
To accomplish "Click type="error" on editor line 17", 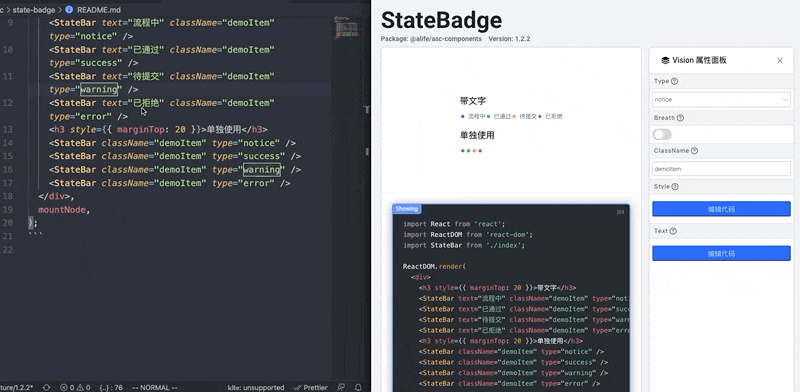I will click(x=243, y=183).
